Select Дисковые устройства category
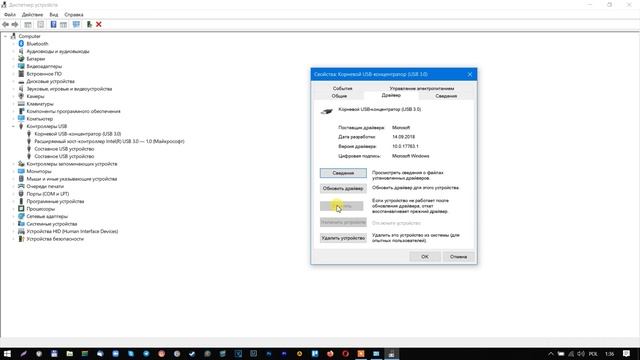The width and height of the screenshot is (640, 360). [x=51, y=81]
